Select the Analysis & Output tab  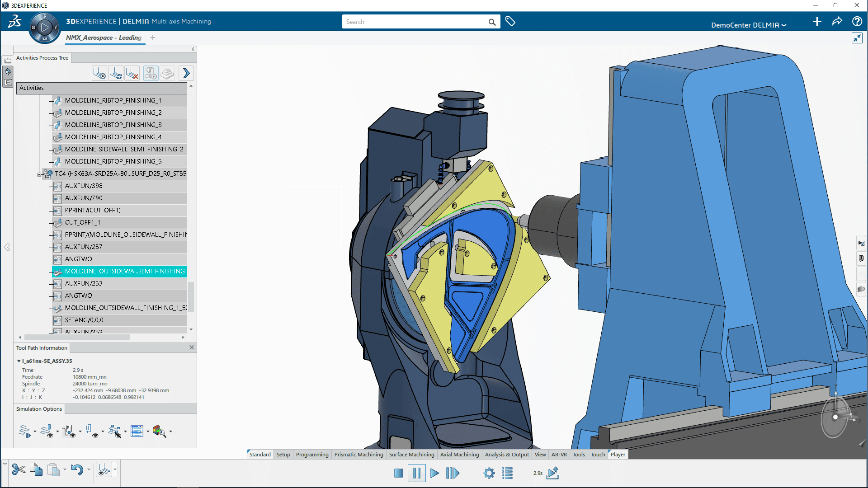point(506,454)
